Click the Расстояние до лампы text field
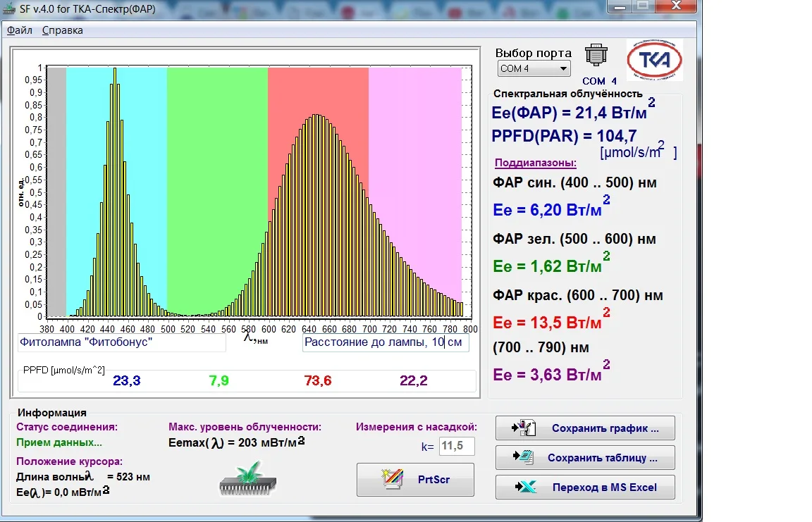Viewport: 812px width, 522px height. [x=386, y=342]
